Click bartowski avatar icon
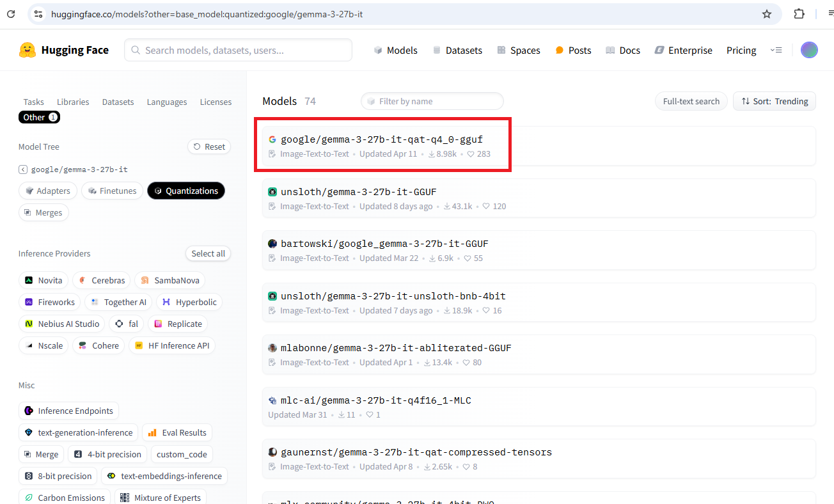 [272, 244]
